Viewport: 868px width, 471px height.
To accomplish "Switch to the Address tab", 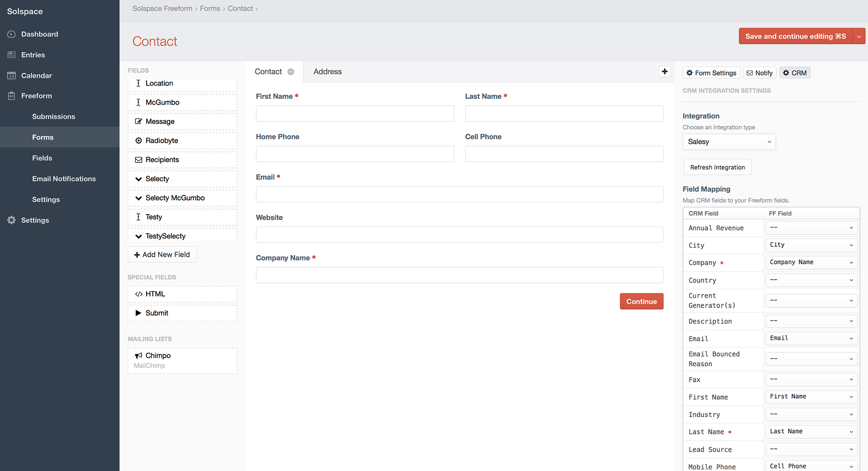I will tap(327, 71).
